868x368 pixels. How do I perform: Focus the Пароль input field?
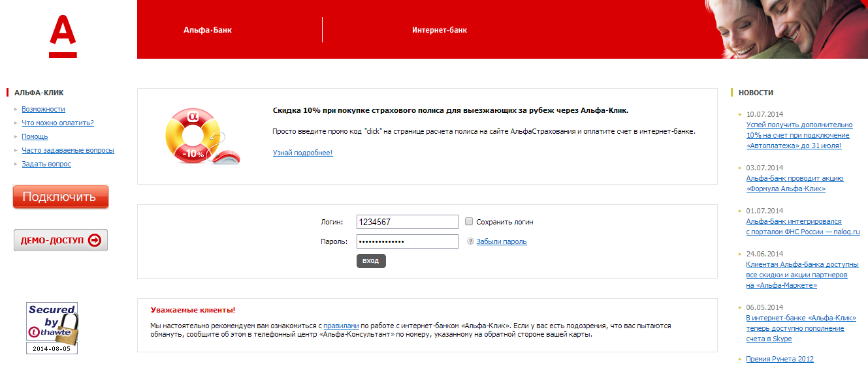click(x=408, y=241)
